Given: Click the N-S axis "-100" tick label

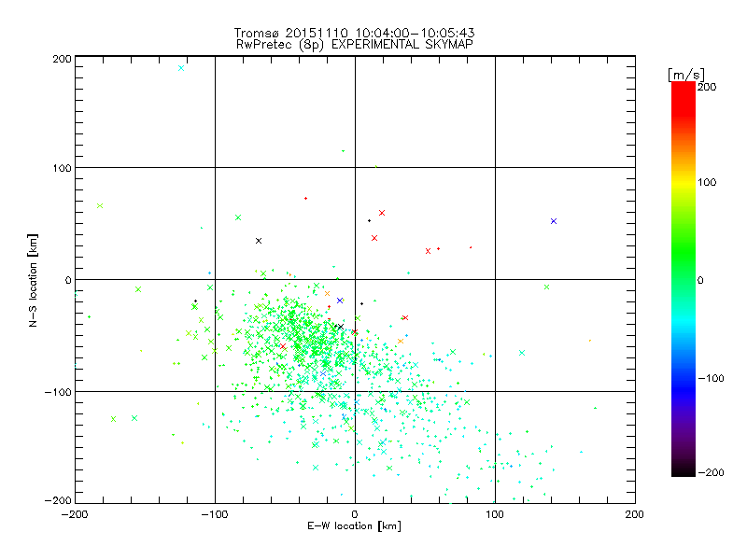Looking at the screenshot, I should tap(58, 392).
